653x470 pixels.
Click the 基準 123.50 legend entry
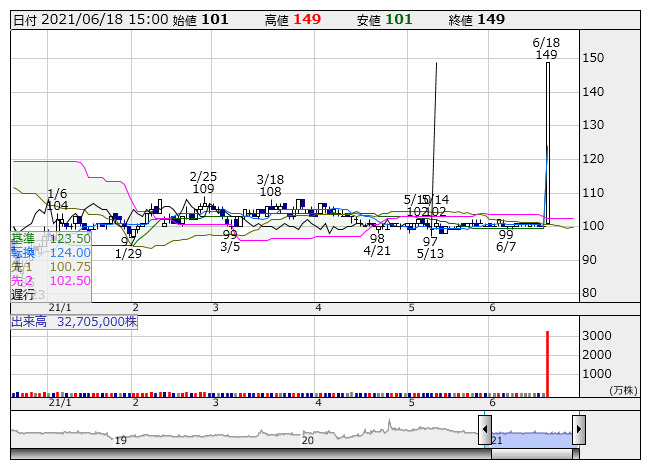50,239
